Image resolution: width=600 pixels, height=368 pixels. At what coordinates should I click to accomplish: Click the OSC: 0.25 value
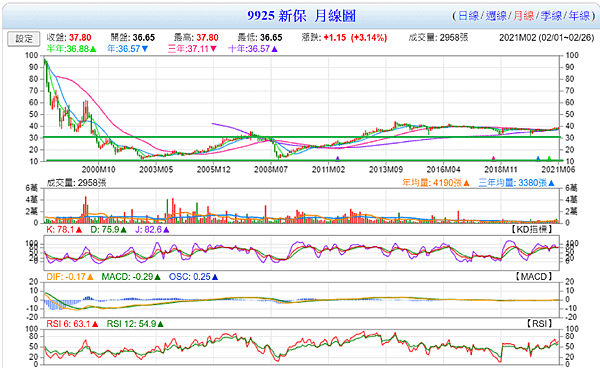click(194, 277)
